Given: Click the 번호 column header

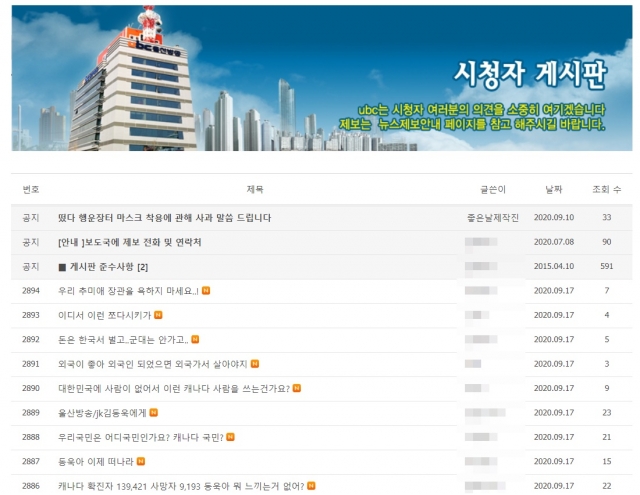Looking at the screenshot, I should point(31,189).
